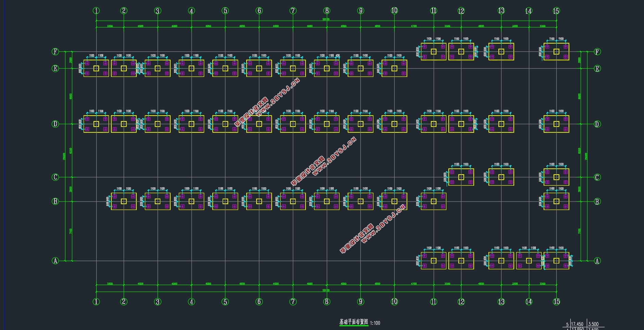Choose right-side axis bubble A
Image resolution: width=644 pixels, height=330 pixels.
(x=597, y=261)
